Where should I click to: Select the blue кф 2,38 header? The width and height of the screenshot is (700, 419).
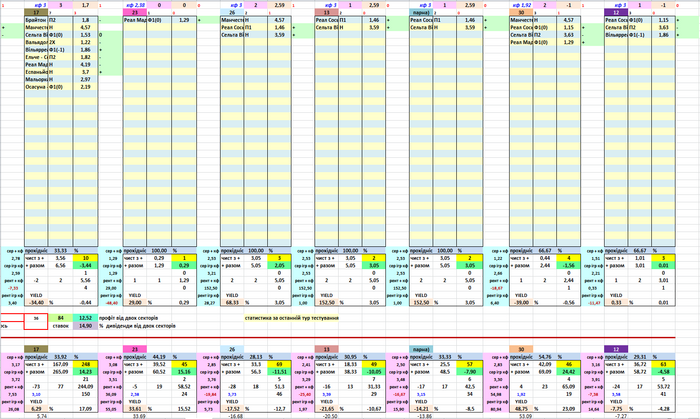click(135, 5)
